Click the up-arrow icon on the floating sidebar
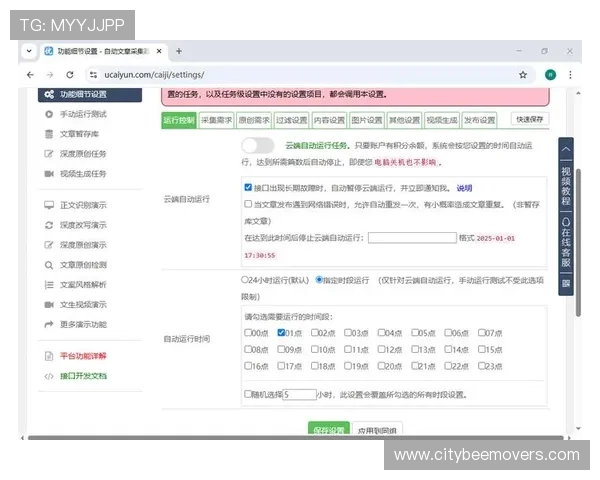Viewport: 600px width, 480px height. coord(566,149)
